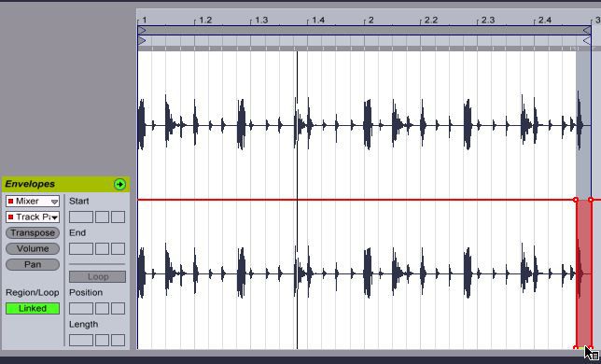This screenshot has width=601, height=364.
Task: Show the Transpose envelope
Action: (x=33, y=233)
